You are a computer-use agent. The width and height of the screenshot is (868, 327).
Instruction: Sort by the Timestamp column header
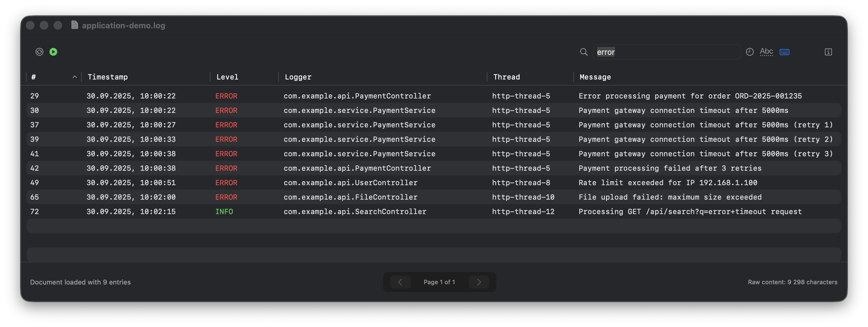click(x=108, y=77)
